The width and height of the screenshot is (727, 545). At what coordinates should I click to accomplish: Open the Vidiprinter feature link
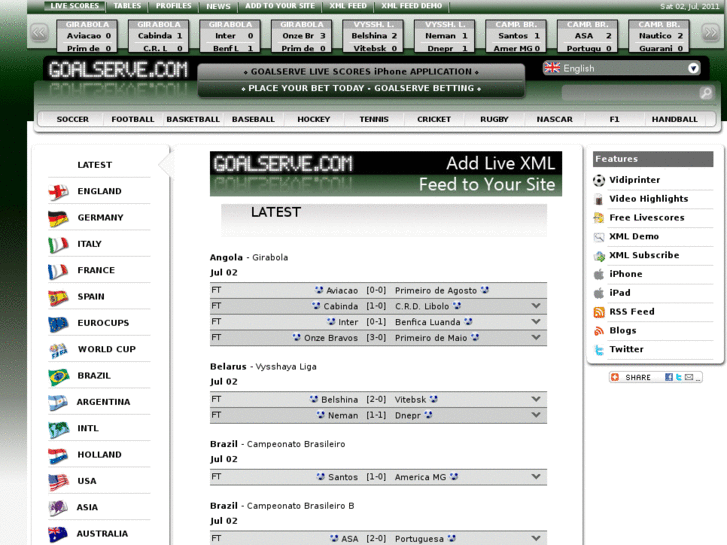[x=634, y=180]
